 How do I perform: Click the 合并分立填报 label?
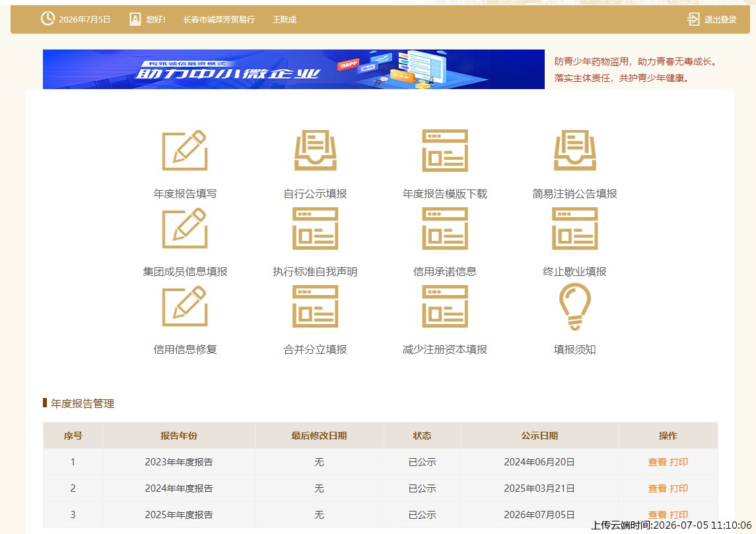pyautogui.click(x=316, y=349)
